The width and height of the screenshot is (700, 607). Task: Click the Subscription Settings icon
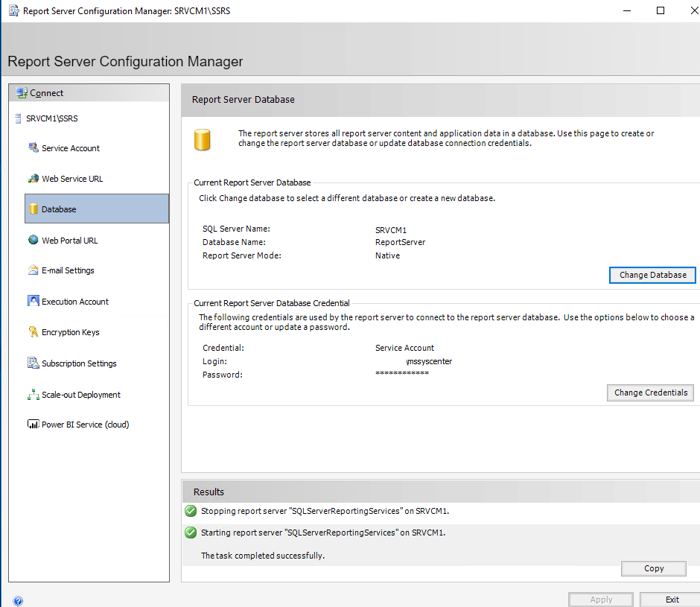tap(34, 363)
